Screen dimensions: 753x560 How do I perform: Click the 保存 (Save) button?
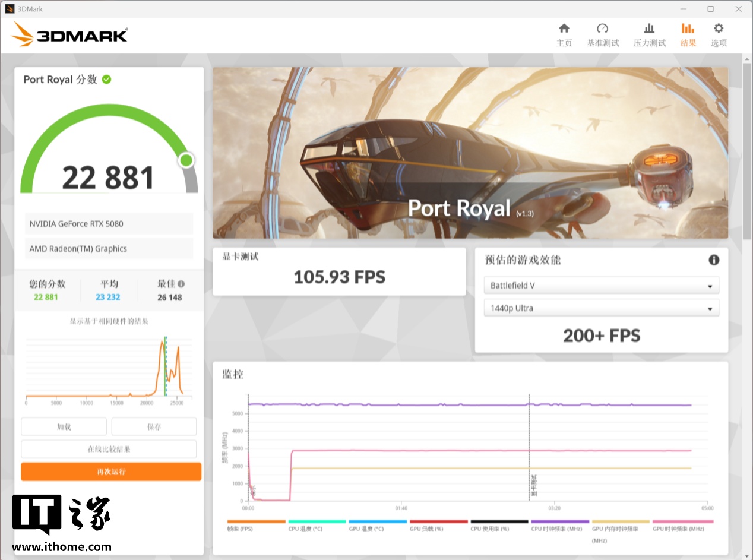154,426
